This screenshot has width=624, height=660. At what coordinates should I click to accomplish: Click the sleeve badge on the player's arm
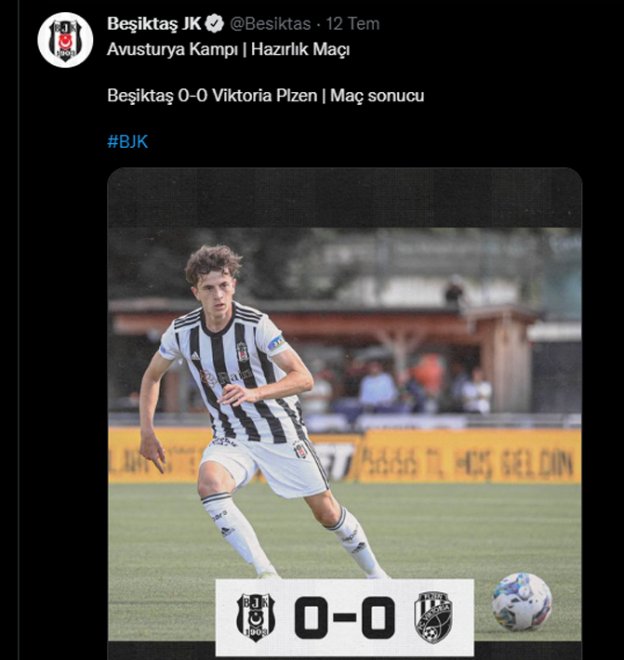pyautogui.click(x=276, y=343)
